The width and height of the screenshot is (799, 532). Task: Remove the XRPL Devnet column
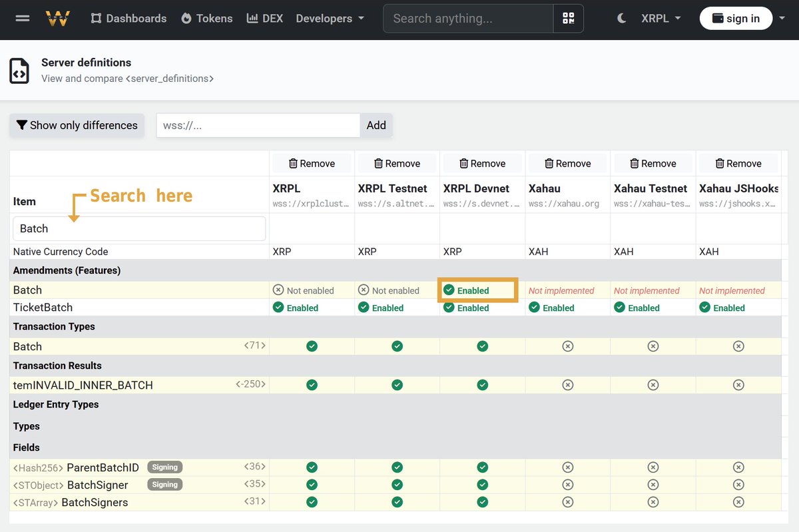483,164
